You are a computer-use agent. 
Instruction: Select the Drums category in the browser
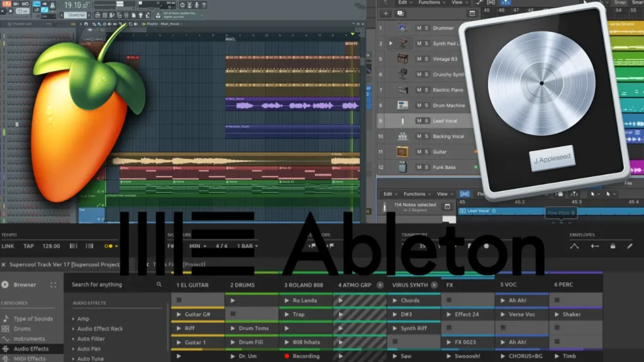point(22,329)
